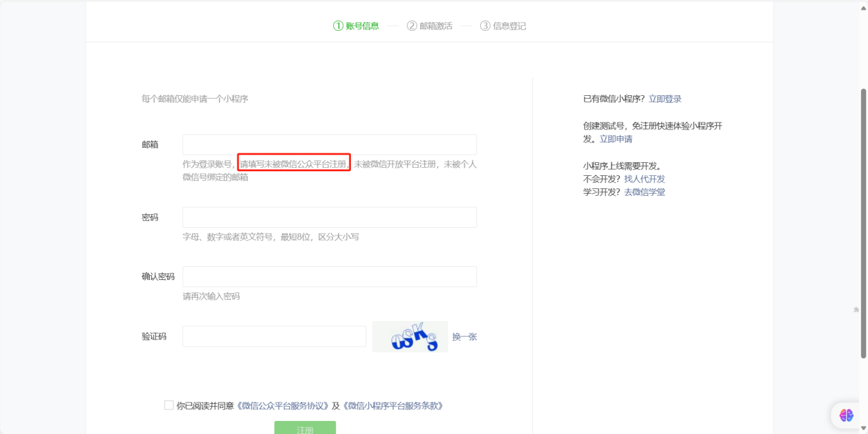Open the 微信小程序平台服务条款 link
The width and height of the screenshot is (868, 434).
[x=393, y=406]
